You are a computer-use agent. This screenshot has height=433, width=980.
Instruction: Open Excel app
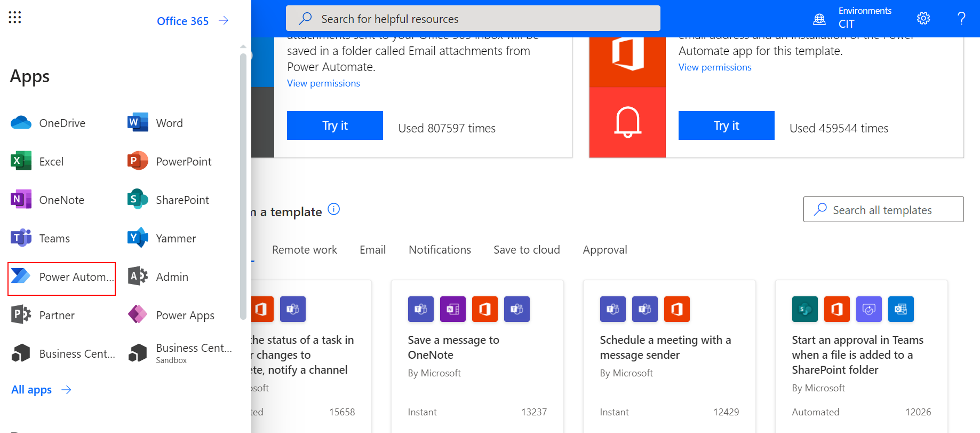tap(37, 162)
